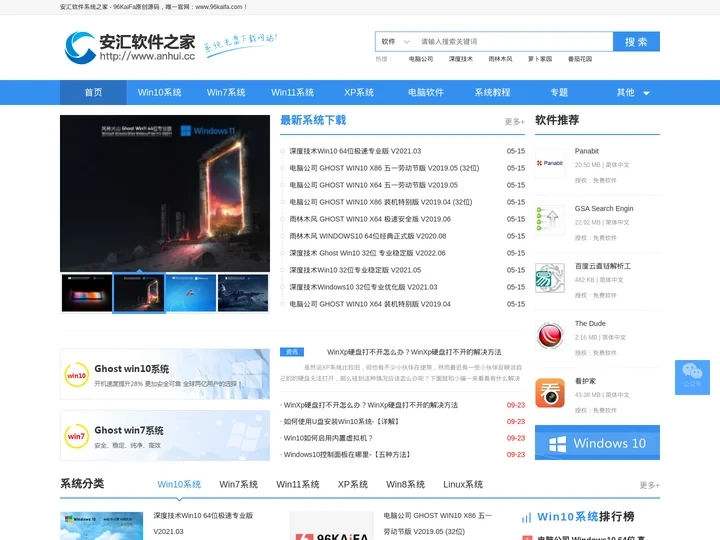Select the first slideshow thumbnail with colorful bar
The image size is (720, 540).
pos(87,293)
